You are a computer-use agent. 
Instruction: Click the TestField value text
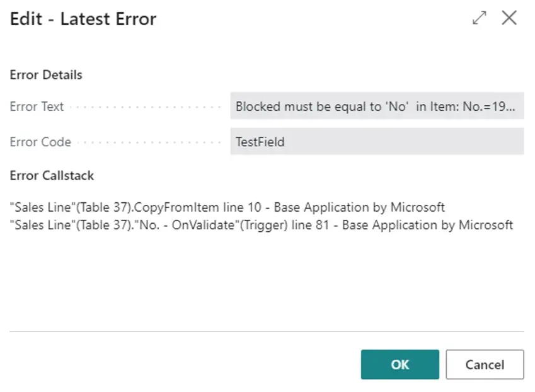click(x=260, y=142)
